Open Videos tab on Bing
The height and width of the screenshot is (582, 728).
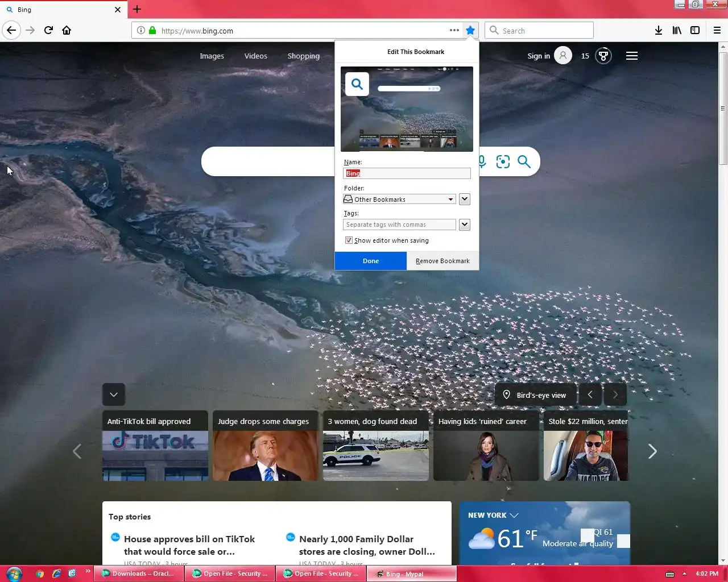[255, 56]
